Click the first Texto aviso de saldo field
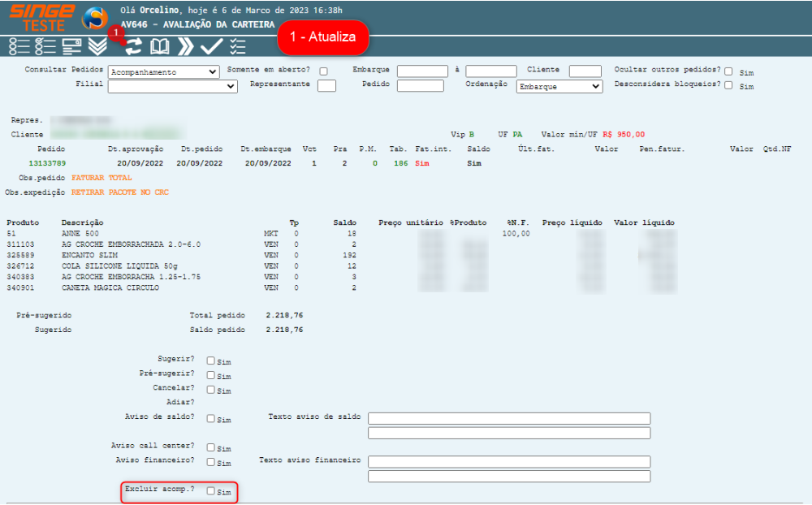 pos(509,418)
